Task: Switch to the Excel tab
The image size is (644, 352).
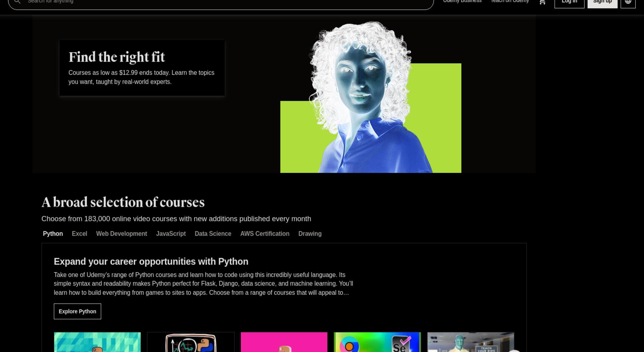Action: (79, 234)
